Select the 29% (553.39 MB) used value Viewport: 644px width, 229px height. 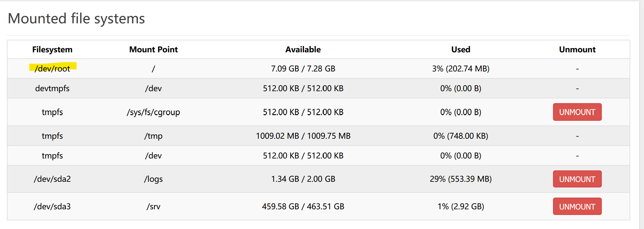click(461, 179)
